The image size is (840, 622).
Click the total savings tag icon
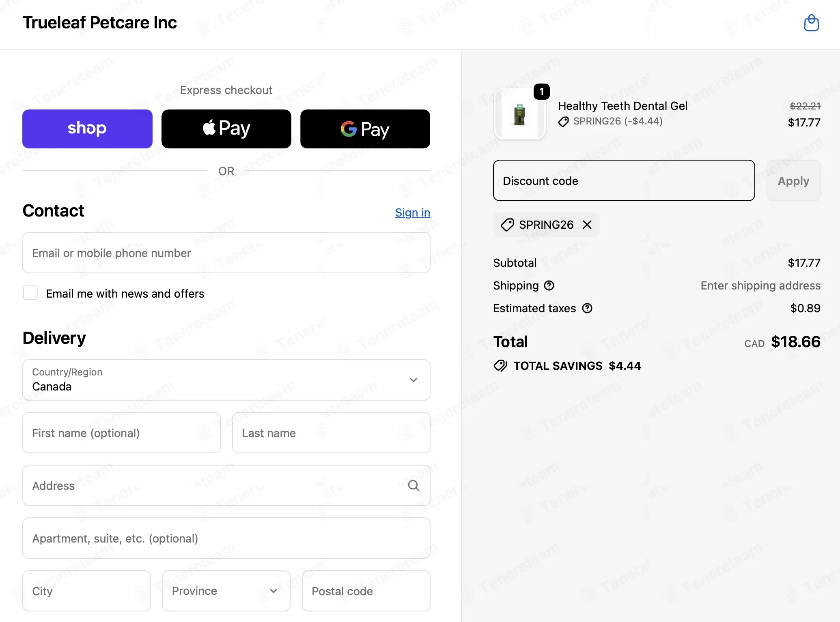[x=500, y=366]
